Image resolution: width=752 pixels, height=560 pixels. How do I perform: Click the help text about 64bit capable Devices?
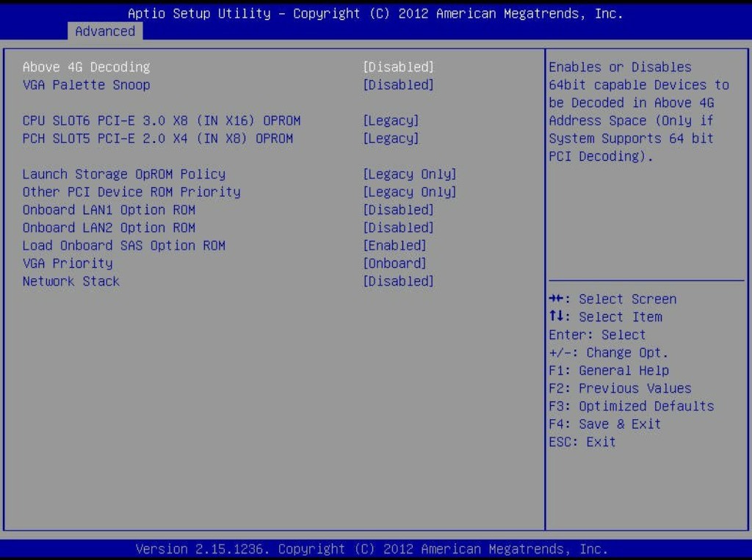tap(639, 112)
